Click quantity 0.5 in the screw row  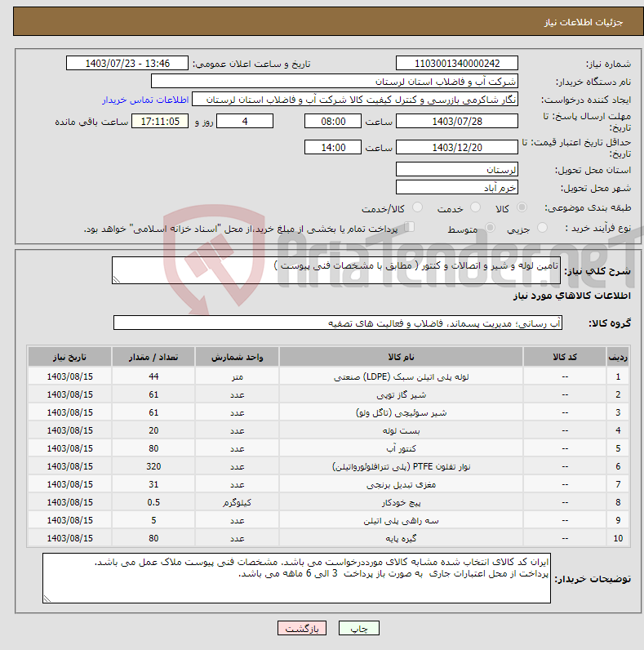(x=153, y=502)
